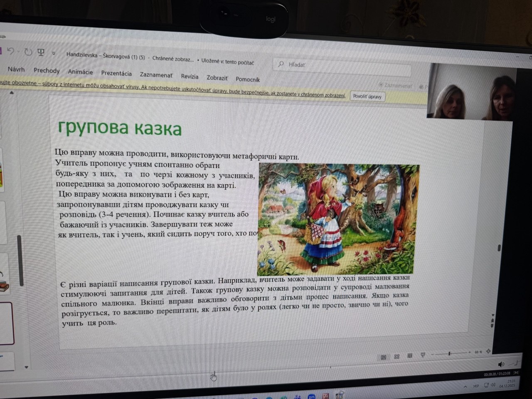Switch to Normal view in status bar
532x399 pixels.
tap(384, 357)
